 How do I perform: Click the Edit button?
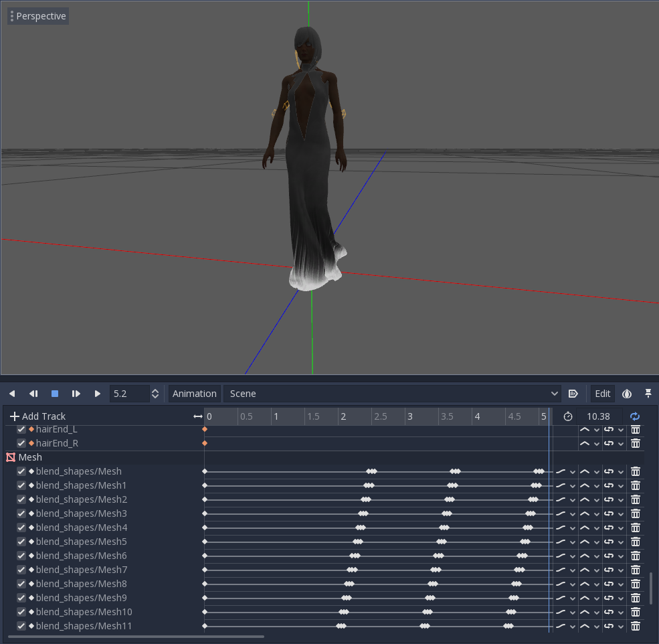[602, 394]
